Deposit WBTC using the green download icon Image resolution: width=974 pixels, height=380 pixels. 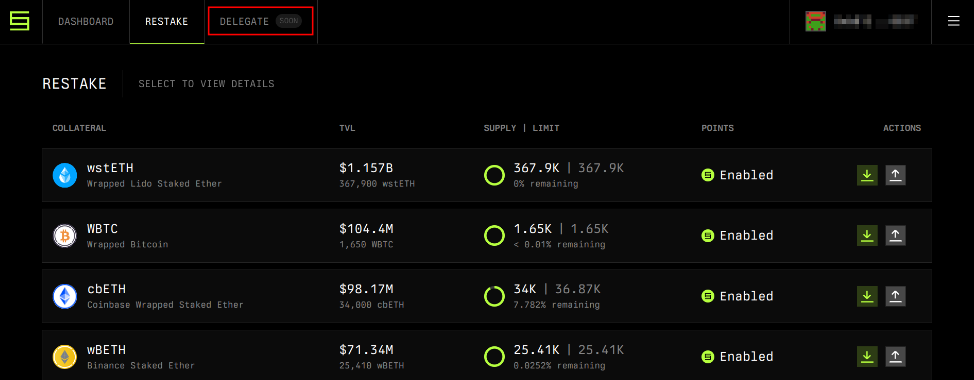click(x=867, y=235)
